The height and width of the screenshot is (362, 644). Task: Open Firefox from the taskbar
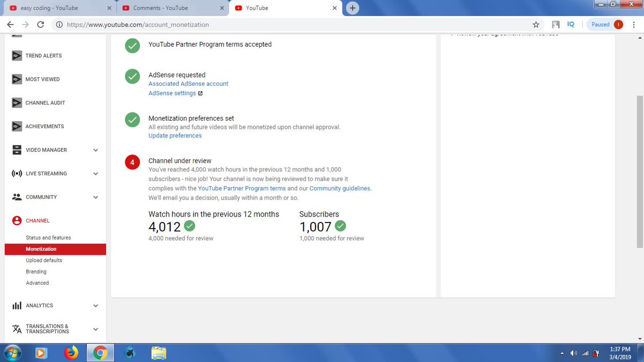71,353
